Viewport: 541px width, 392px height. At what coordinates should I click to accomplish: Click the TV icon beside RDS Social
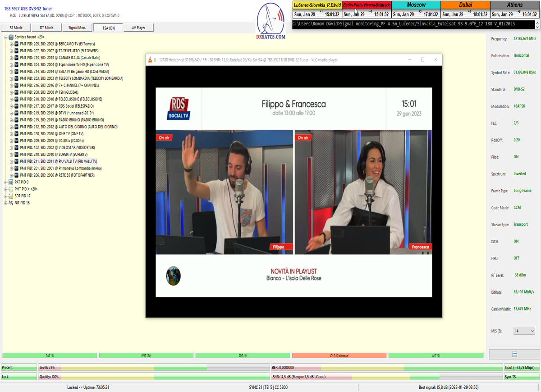tap(17, 106)
